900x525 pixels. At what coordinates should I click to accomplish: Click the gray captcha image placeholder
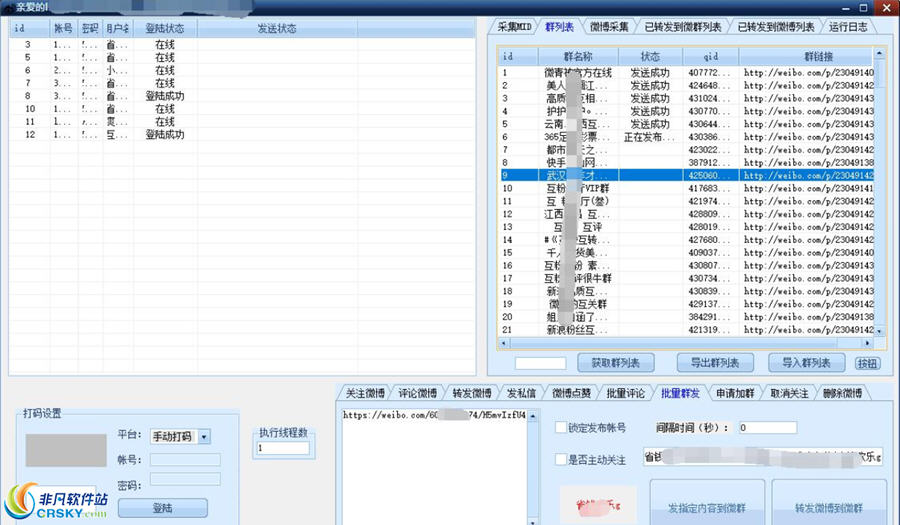pyautogui.click(x=66, y=450)
